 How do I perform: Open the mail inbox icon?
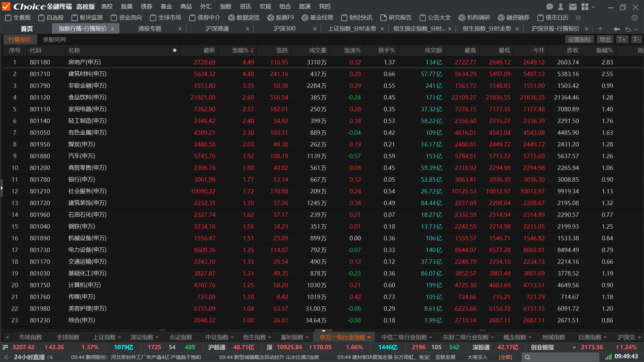point(573,7)
